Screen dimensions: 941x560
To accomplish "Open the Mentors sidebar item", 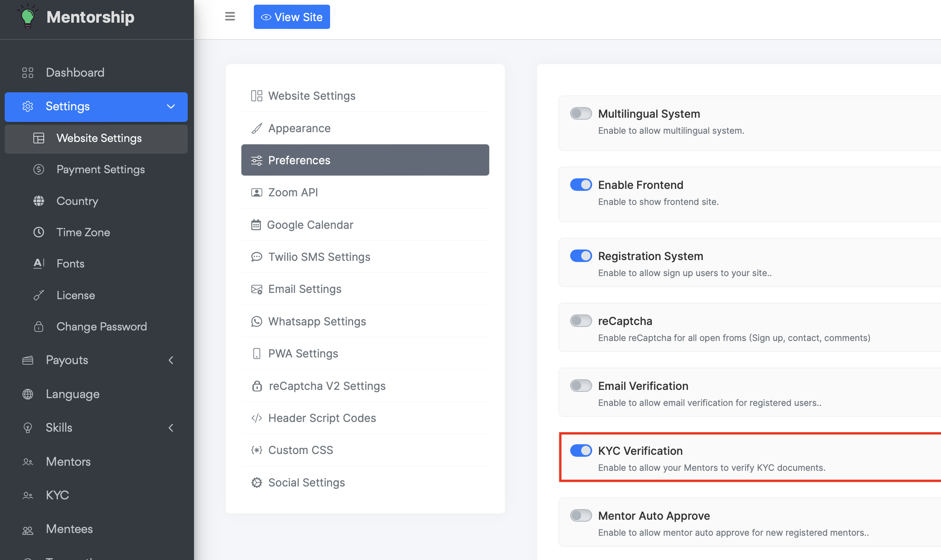I will (68, 461).
